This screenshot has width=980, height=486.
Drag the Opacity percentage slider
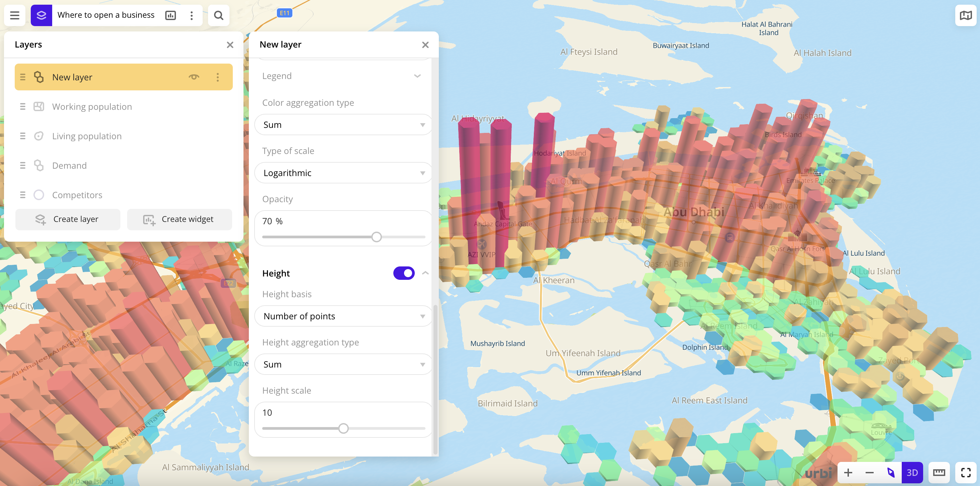tap(376, 236)
